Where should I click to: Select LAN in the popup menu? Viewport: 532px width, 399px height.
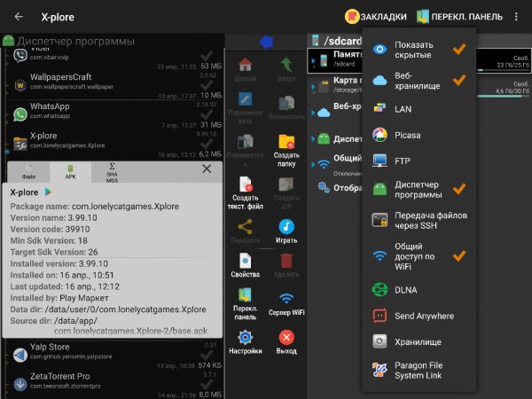(419, 109)
